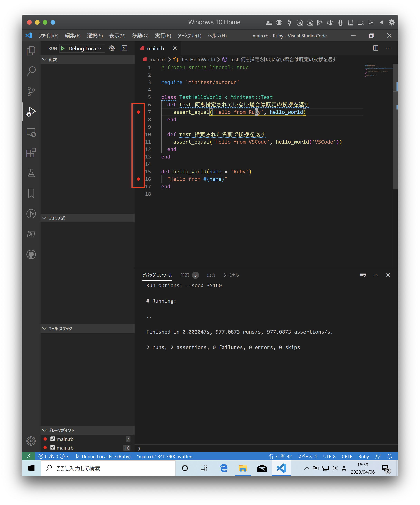Image resolution: width=420 pixels, height=505 pixels.
Task: Open the Extensions view
Action: 31,153
